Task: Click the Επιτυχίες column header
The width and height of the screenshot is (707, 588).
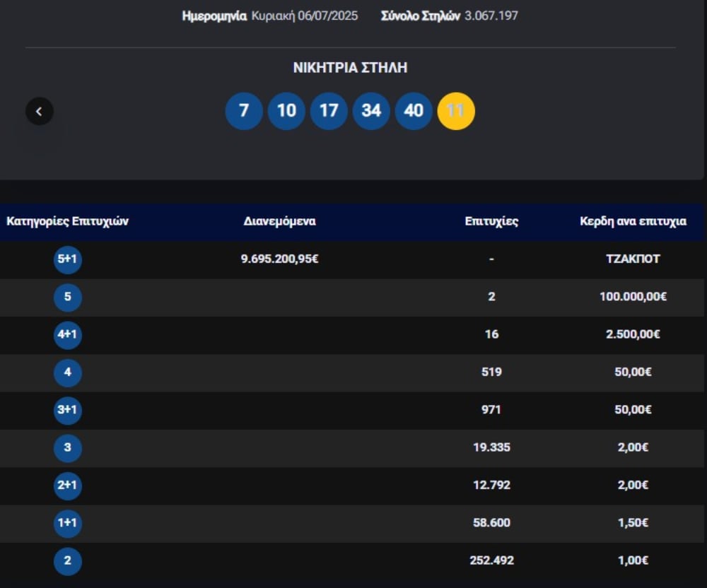Action: tap(491, 221)
